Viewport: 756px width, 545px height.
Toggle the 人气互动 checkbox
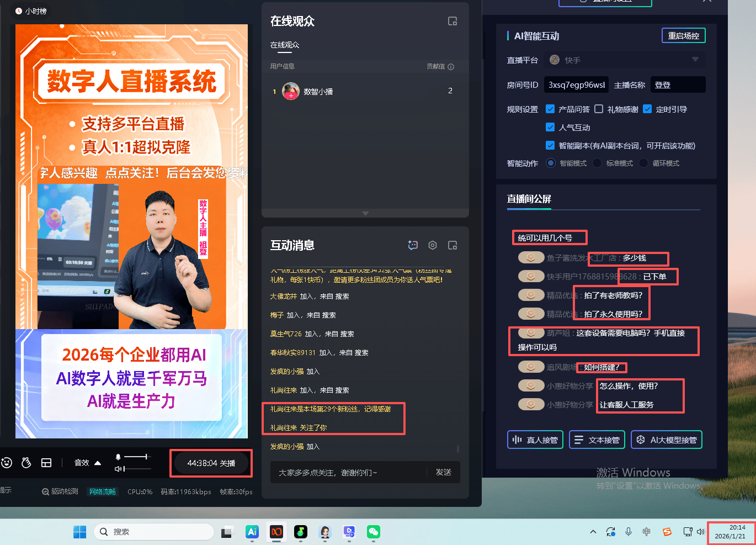pyautogui.click(x=550, y=127)
